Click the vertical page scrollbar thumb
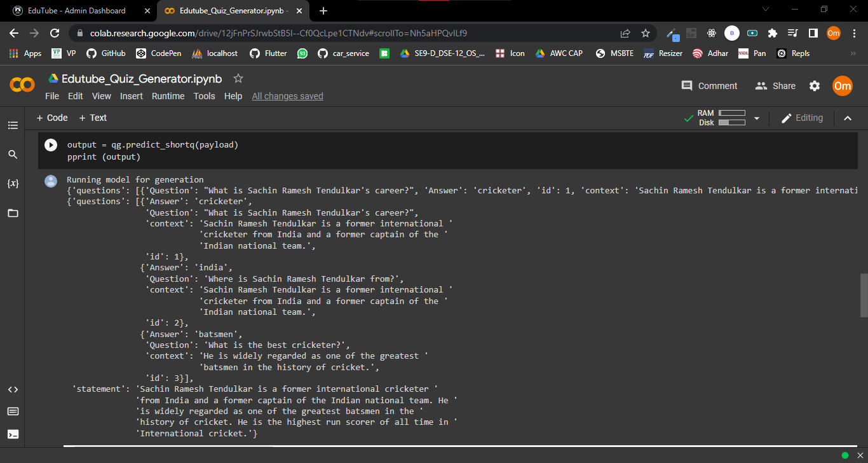 (864, 295)
